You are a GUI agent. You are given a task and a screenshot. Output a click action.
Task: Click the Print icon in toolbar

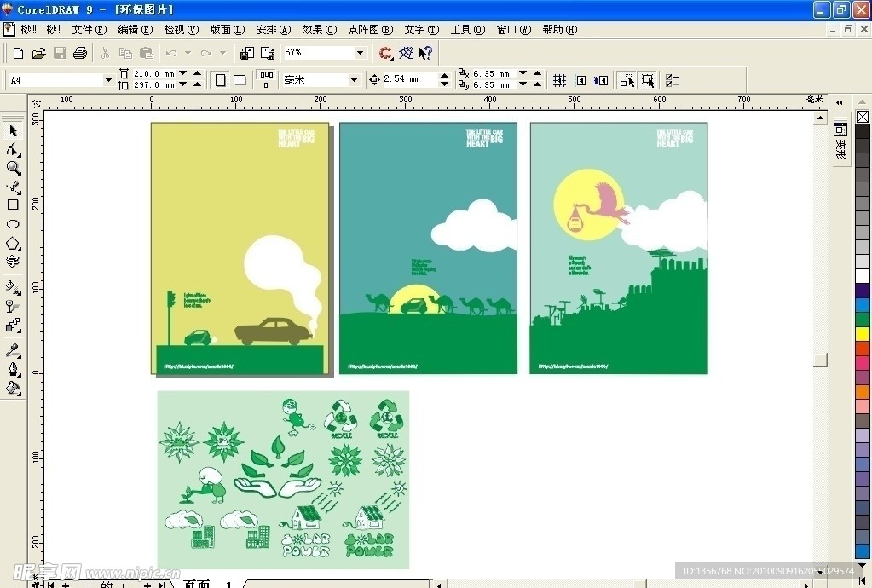pos(80,53)
